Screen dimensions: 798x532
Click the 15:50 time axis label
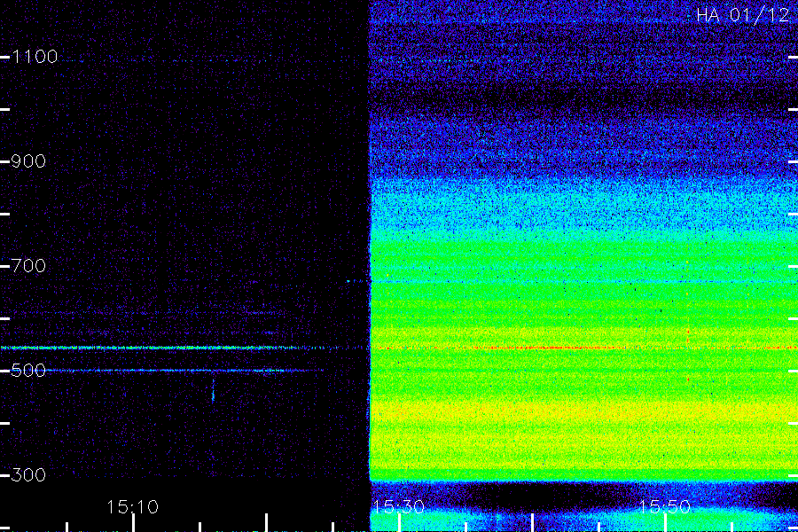point(665,506)
